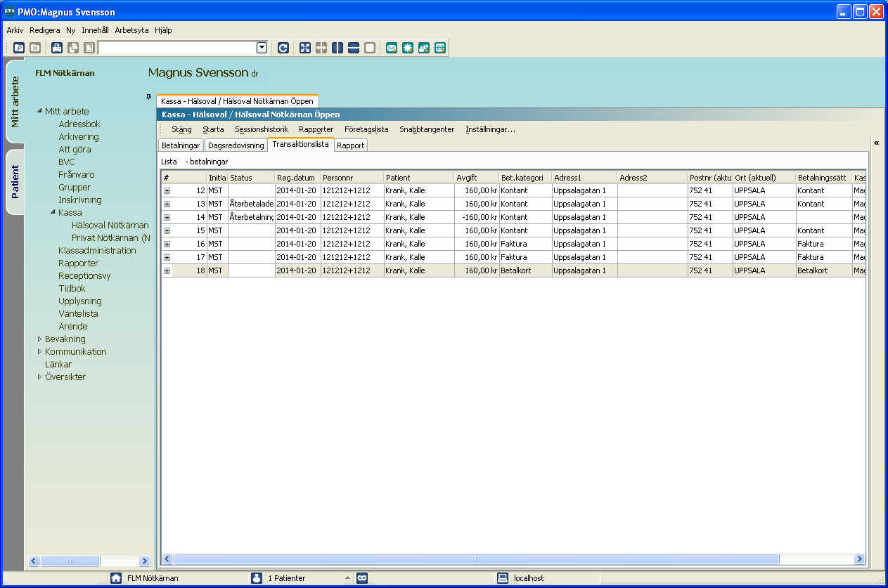This screenshot has height=588, width=888.
Task: Open the Innehåll menu
Action: (95, 30)
